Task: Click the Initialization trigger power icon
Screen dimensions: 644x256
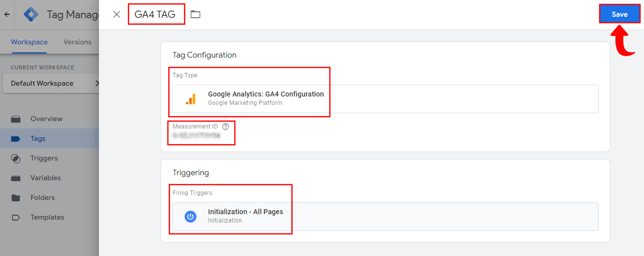Action: (191, 216)
